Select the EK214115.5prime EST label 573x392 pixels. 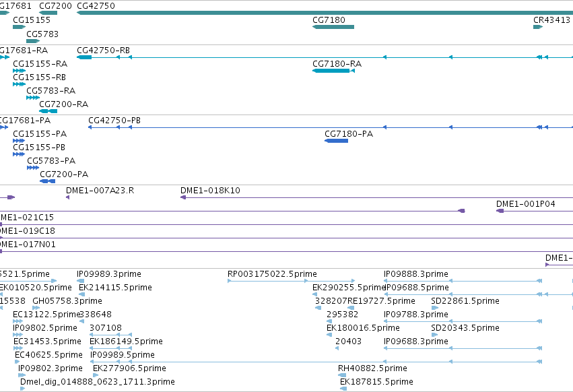116,288
